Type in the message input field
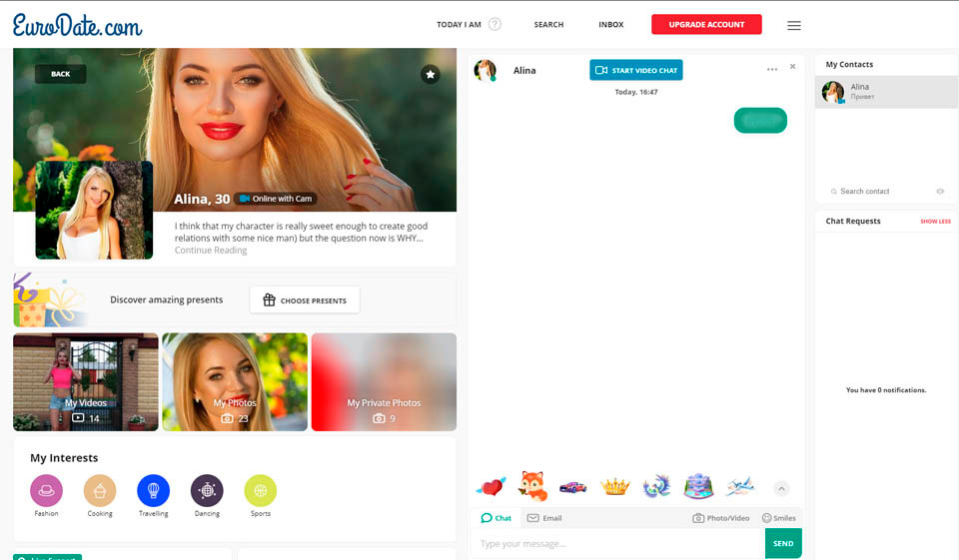 (x=616, y=544)
